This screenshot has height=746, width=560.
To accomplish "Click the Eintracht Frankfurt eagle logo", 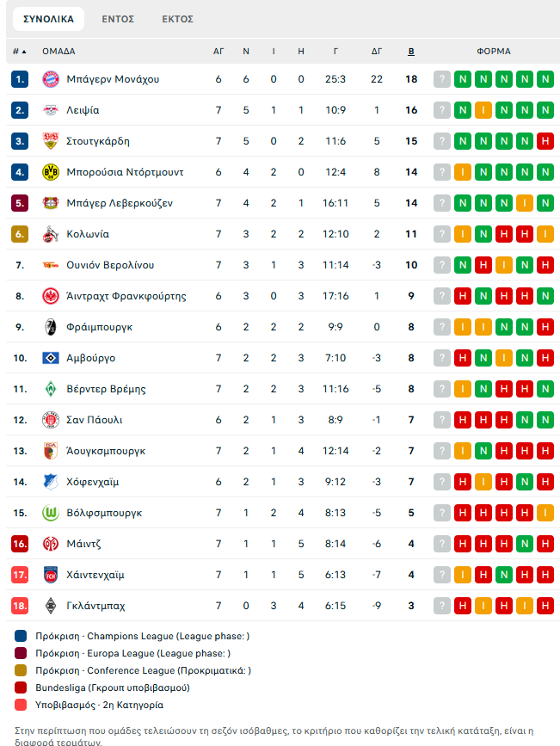I will [50, 296].
